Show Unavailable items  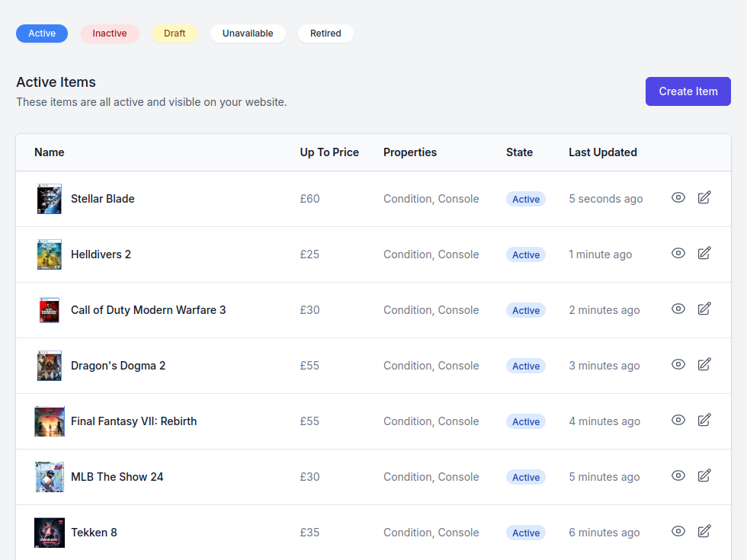click(x=248, y=34)
